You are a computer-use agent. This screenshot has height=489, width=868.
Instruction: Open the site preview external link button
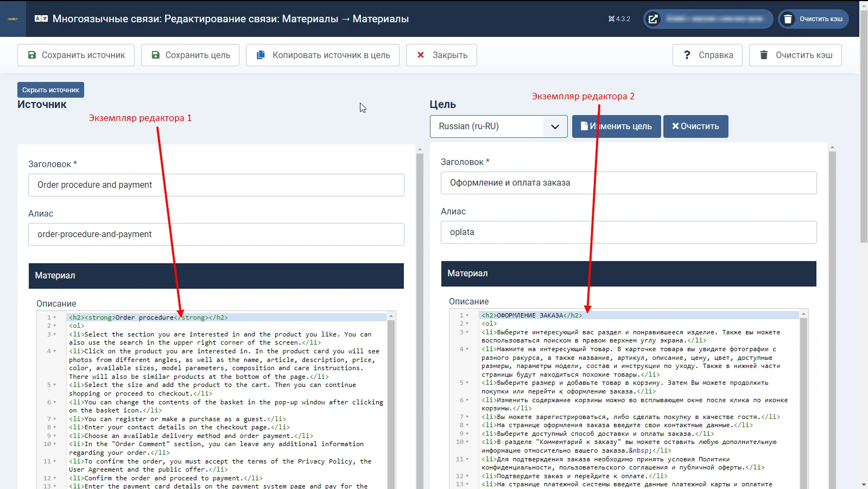tap(654, 19)
